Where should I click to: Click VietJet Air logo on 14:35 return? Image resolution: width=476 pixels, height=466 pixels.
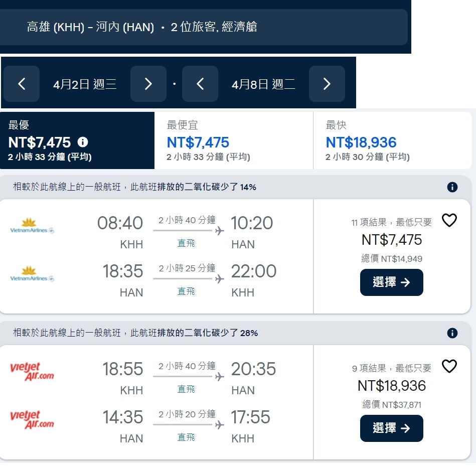(x=32, y=419)
